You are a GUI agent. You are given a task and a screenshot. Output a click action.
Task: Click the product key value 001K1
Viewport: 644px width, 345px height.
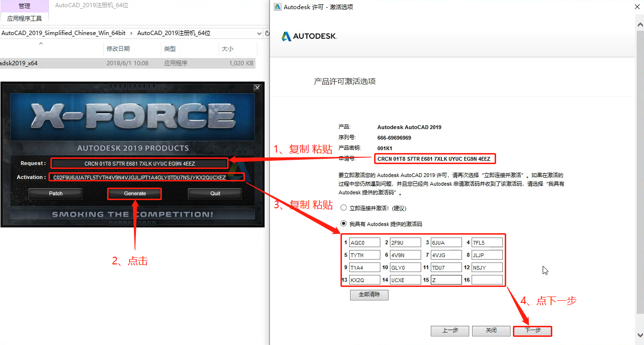pyautogui.click(x=385, y=148)
